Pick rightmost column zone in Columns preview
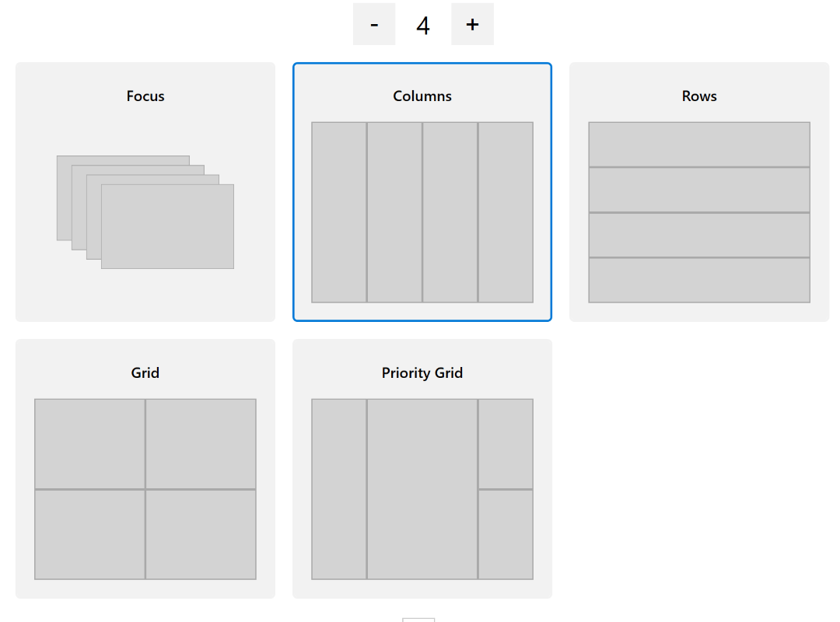Screen dimensions: 840x622 [506, 211]
